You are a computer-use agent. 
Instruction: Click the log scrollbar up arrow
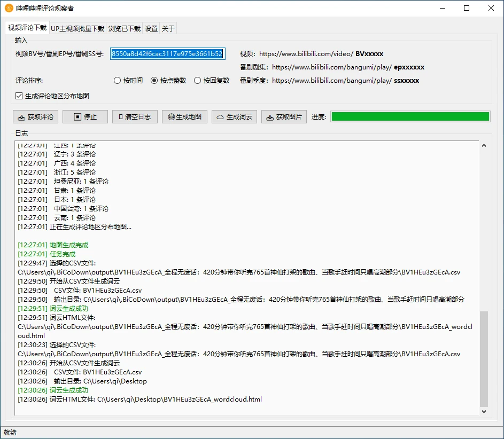(484, 146)
